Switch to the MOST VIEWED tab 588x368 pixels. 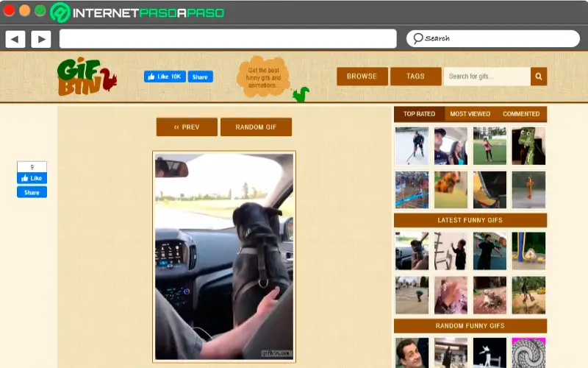pyautogui.click(x=470, y=114)
